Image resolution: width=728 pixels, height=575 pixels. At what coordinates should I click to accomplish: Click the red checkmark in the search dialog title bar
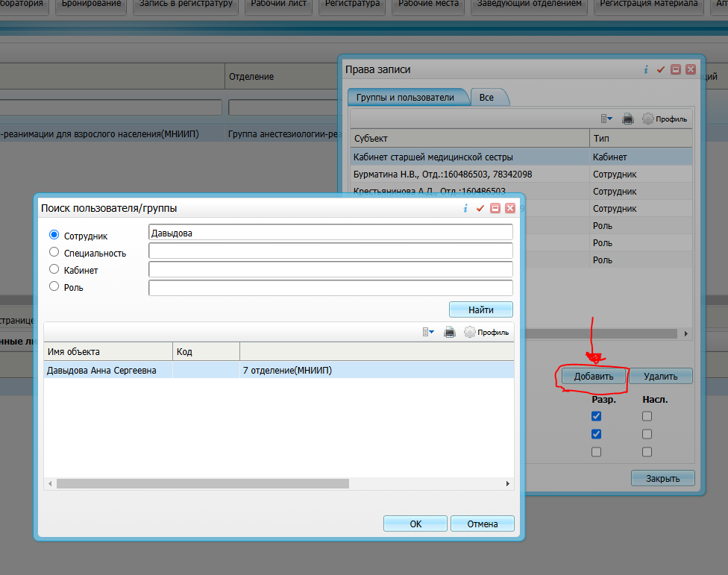[480, 209]
